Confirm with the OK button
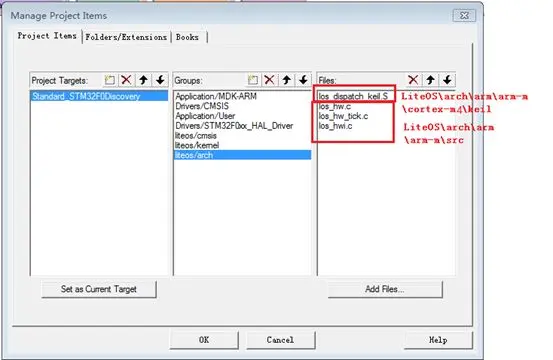 click(204, 340)
